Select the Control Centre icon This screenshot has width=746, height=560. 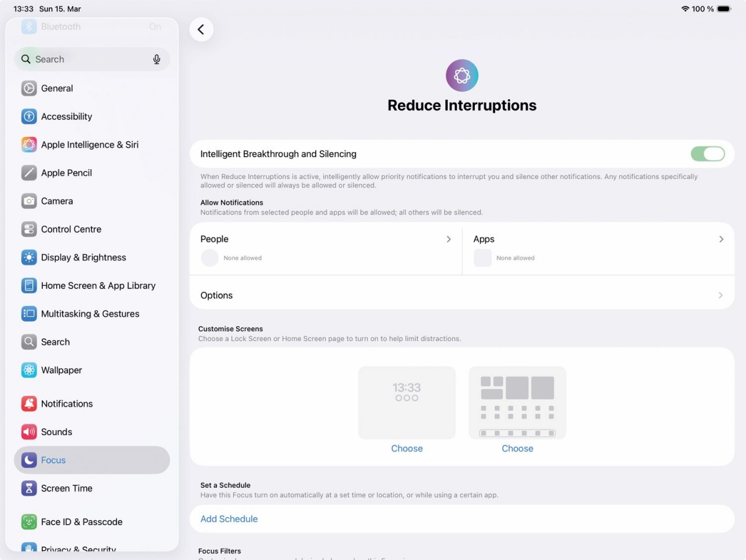tap(29, 229)
